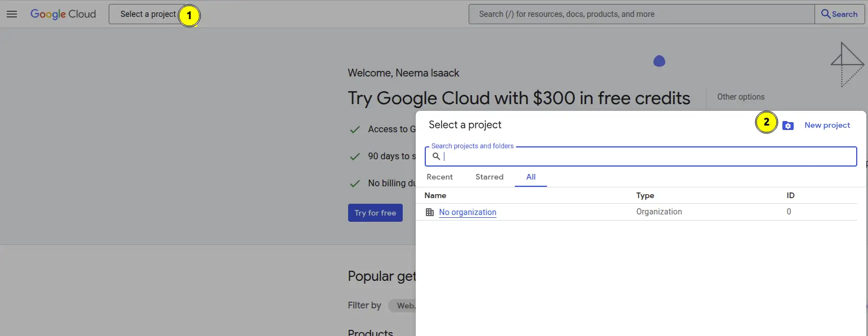Click the New project link
The height and width of the screenshot is (336, 868).
[x=827, y=125]
